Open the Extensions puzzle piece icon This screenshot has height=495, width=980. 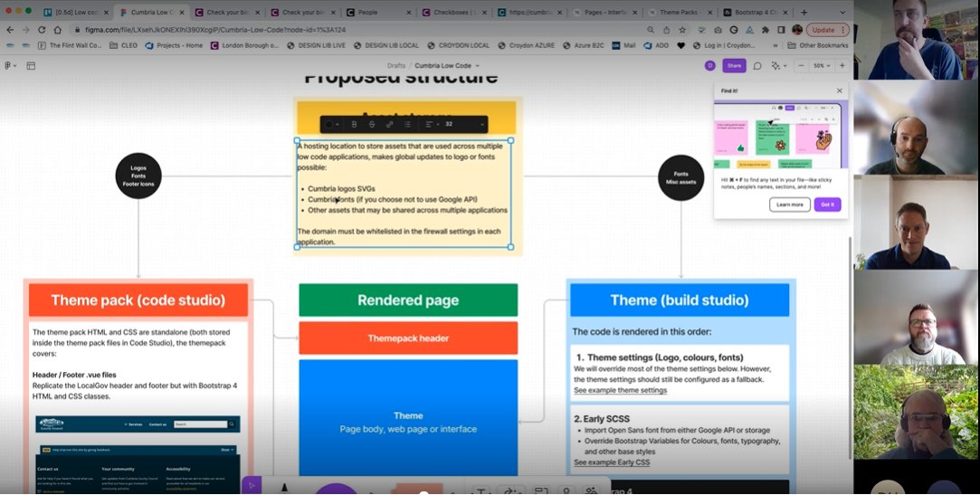pyautogui.click(x=766, y=29)
